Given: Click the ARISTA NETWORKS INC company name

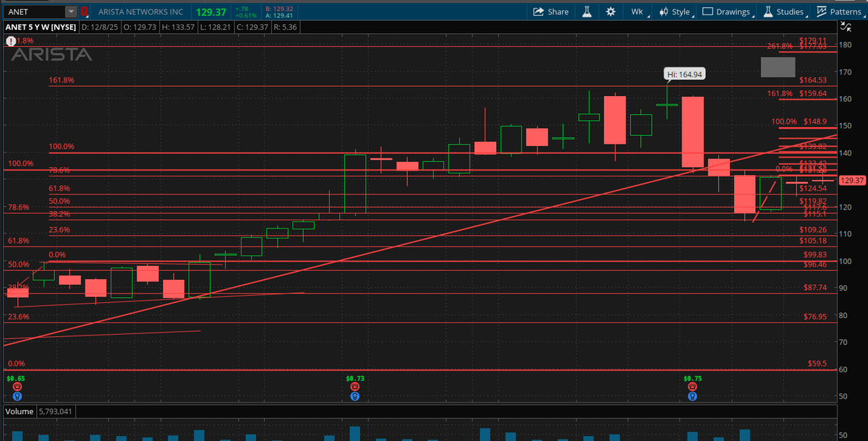Looking at the screenshot, I should (142, 12).
